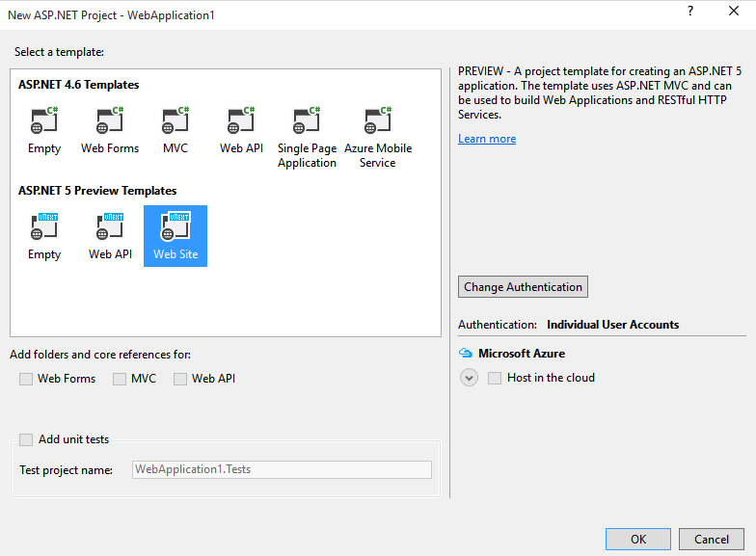Viewport: 756px width, 556px height.
Task: Enable the Add unit tests checkbox
Action: pyautogui.click(x=26, y=439)
